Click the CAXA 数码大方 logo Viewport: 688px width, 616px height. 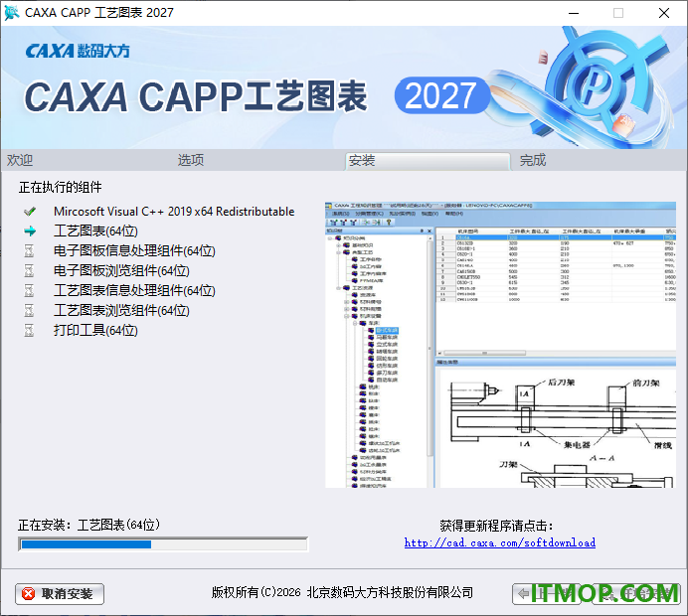pyautogui.click(x=78, y=51)
